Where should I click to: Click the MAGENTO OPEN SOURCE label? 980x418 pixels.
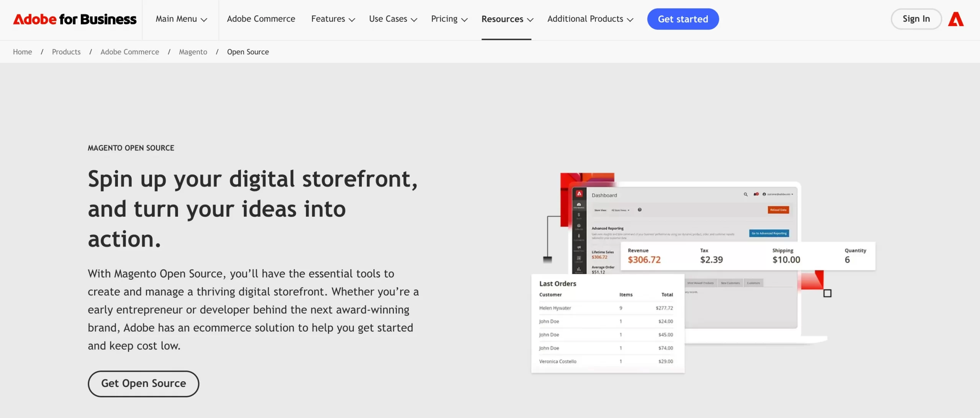131,148
